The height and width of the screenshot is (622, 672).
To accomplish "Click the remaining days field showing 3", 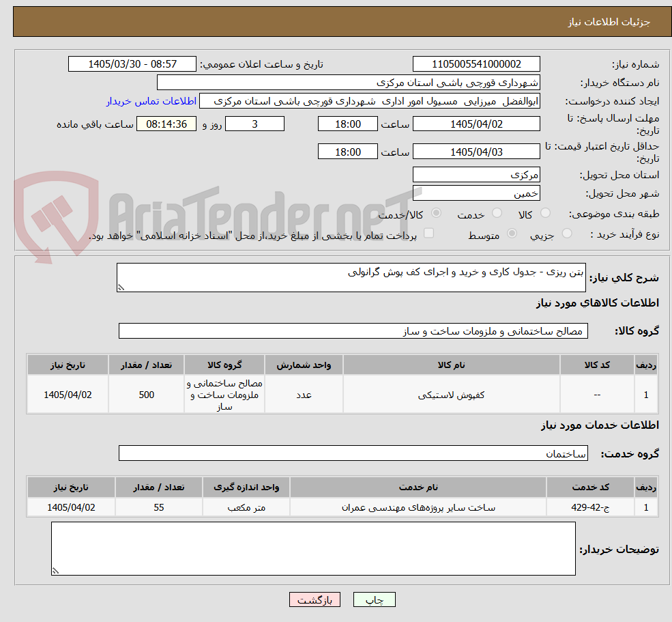I will click(x=254, y=124).
